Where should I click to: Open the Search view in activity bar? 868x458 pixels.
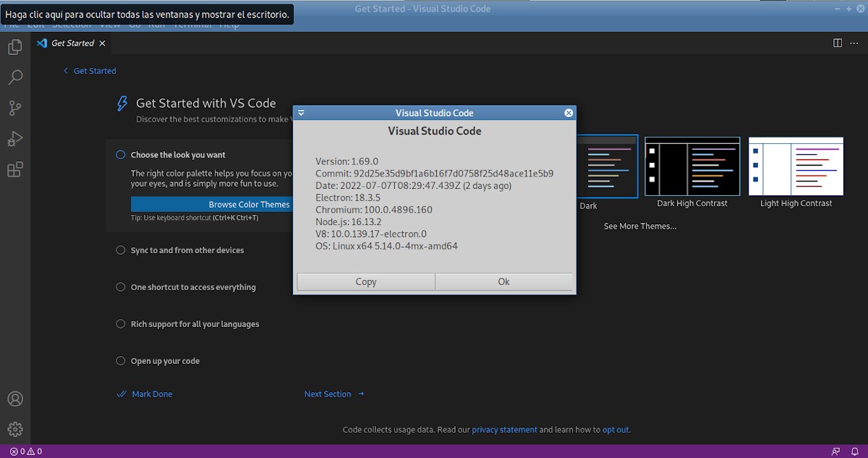coord(14,77)
